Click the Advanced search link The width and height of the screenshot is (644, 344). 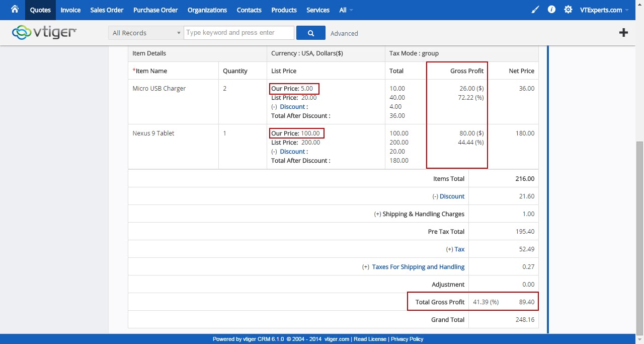coord(344,33)
